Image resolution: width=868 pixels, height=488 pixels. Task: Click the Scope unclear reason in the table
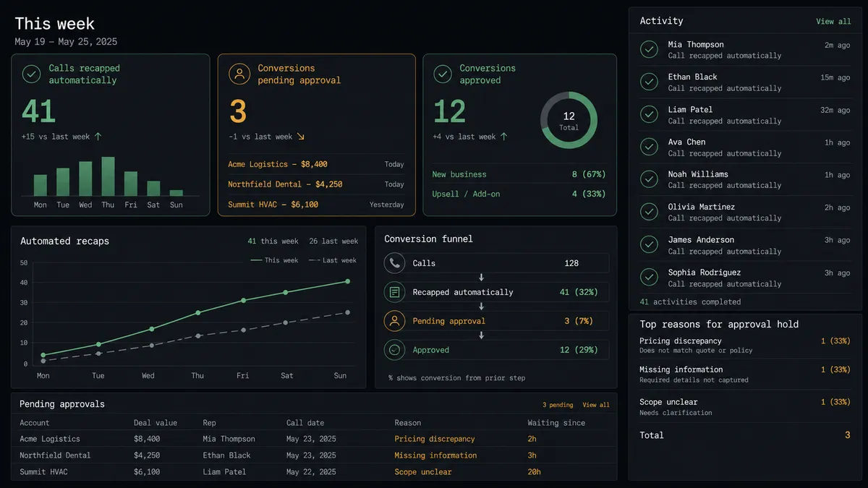click(x=423, y=472)
